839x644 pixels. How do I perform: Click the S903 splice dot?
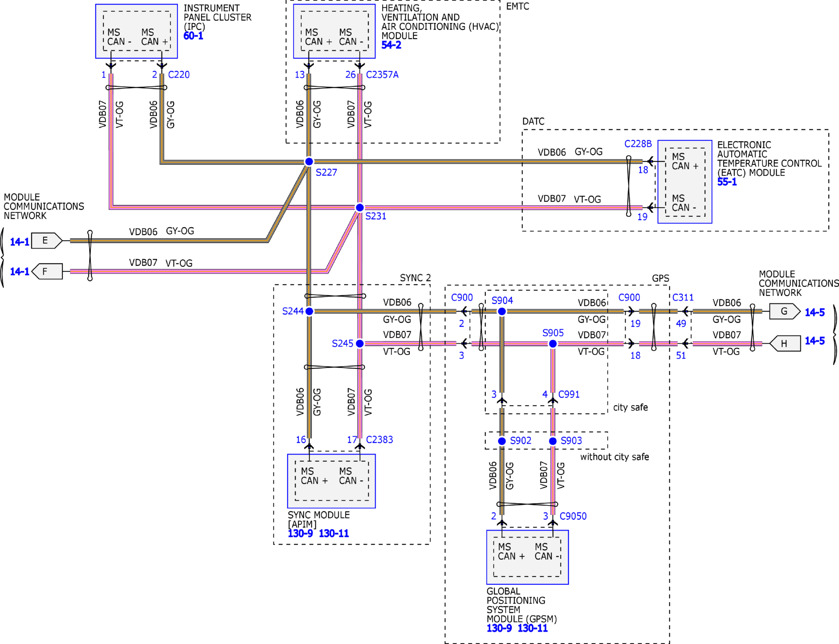click(553, 441)
